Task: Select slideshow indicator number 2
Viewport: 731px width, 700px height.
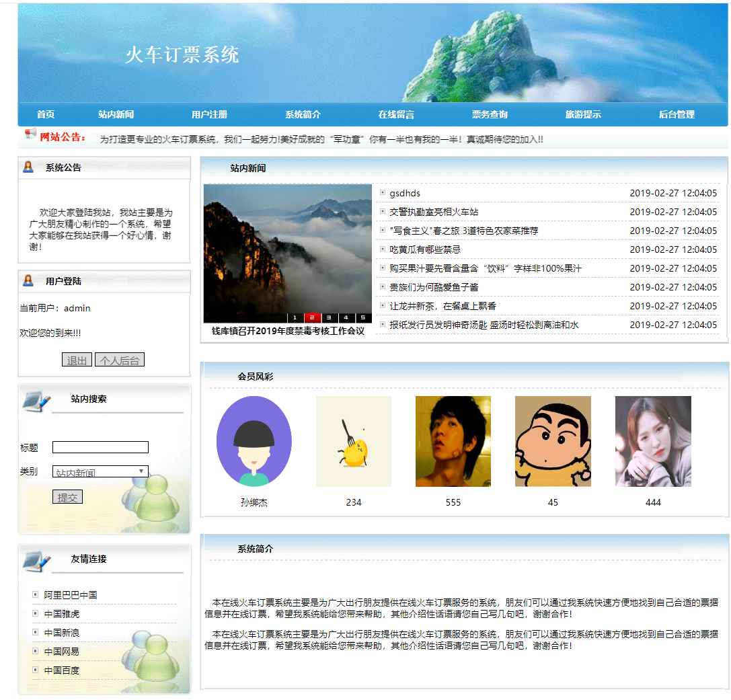Action: coord(313,316)
